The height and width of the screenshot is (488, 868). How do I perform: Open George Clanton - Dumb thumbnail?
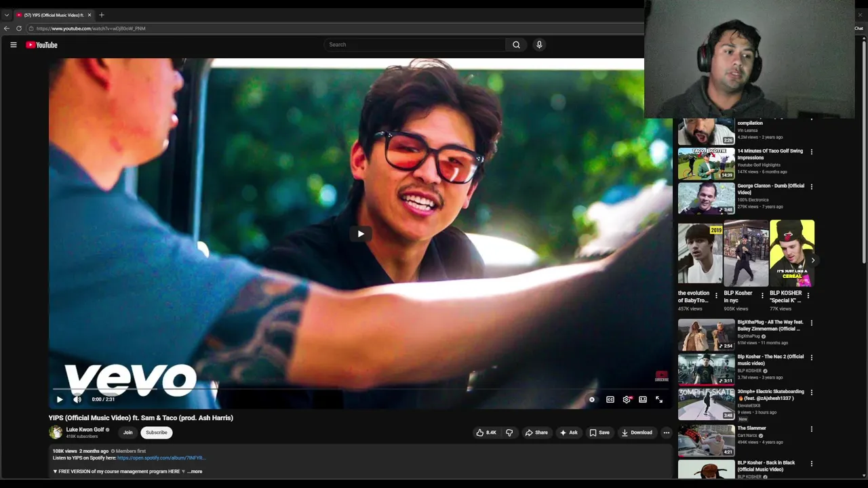pos(706,198)
